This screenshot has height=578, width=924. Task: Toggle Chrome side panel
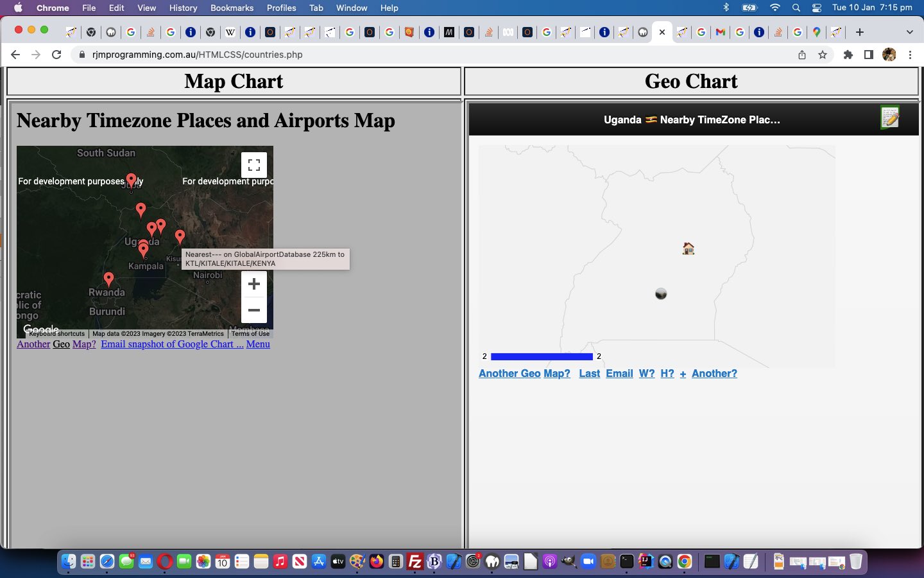pos(868,55)
